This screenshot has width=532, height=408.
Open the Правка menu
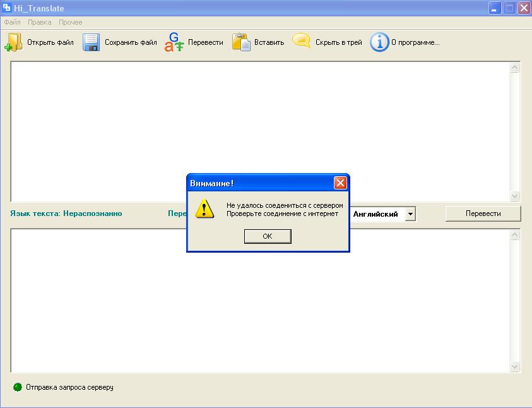click(x=40, y=22)
